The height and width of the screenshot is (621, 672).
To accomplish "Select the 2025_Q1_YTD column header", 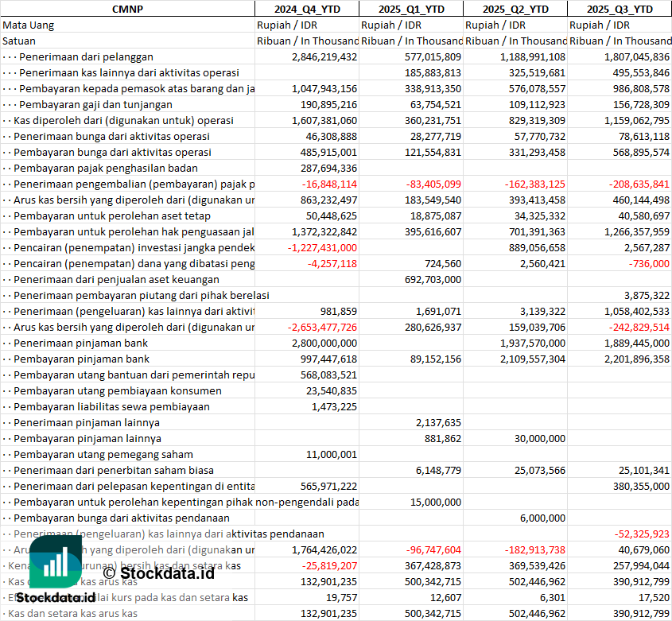I will pos(410,9).
